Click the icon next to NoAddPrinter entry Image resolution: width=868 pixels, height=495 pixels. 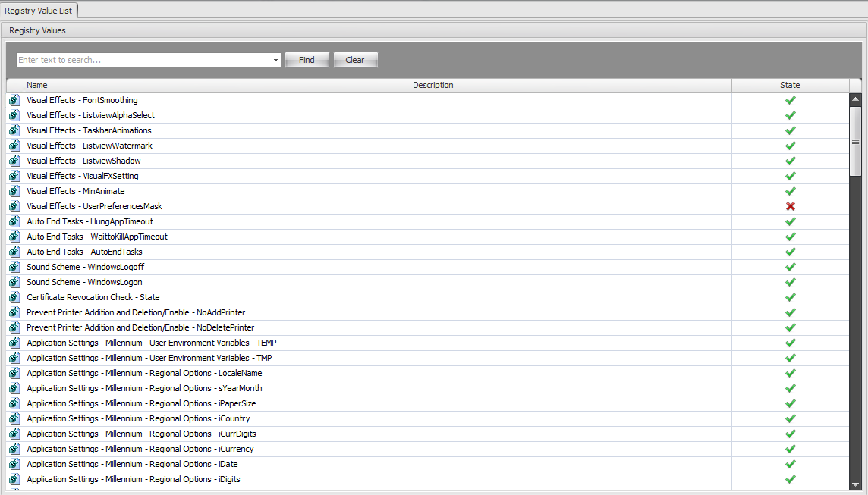(x=14, y=312)
